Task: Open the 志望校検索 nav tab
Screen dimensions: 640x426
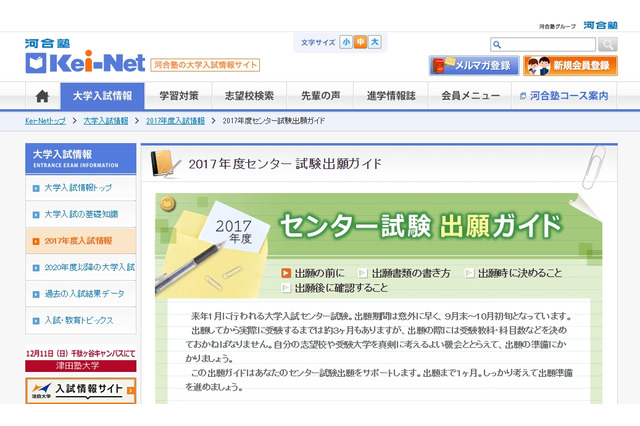Action: pyautogui.click(x=249, y=96)
